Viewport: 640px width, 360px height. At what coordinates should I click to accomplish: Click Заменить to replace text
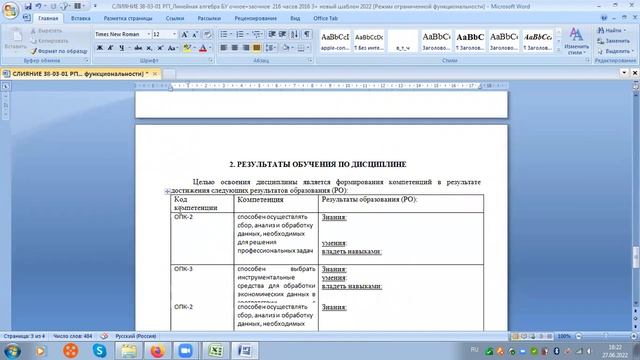pyautogui.click(x=613, y=41)
